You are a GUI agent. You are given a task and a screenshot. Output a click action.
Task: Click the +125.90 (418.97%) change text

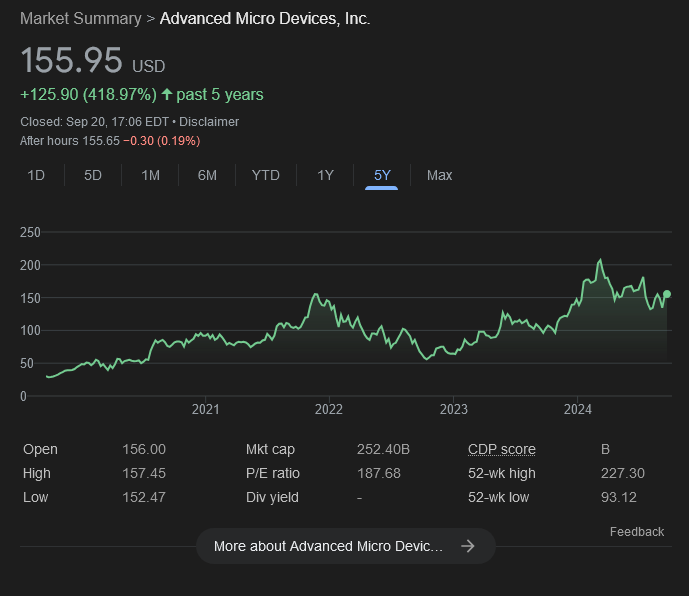(x=88, y=94)
